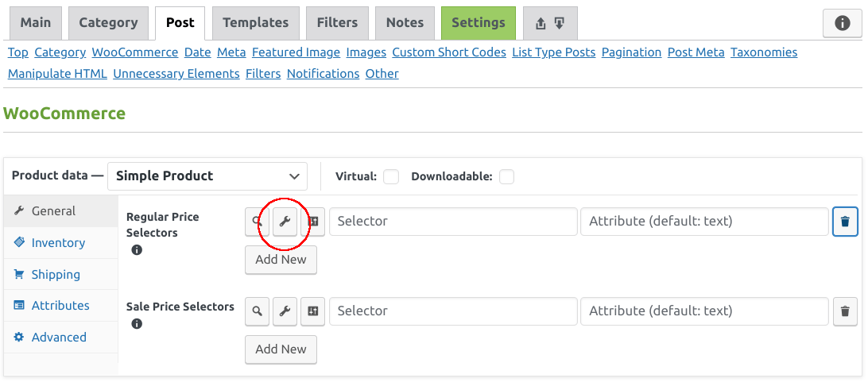The image size is (868, 382).
Task: Open the import/export settings tab
Action: pos(549,23)
